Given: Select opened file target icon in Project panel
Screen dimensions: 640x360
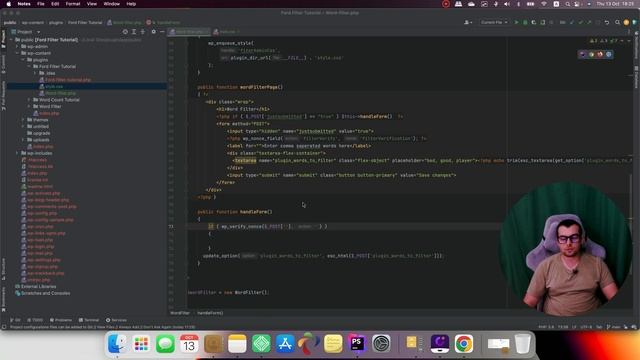Looking at the screenshot, I should pyautogui.click(x=125, y=32).
